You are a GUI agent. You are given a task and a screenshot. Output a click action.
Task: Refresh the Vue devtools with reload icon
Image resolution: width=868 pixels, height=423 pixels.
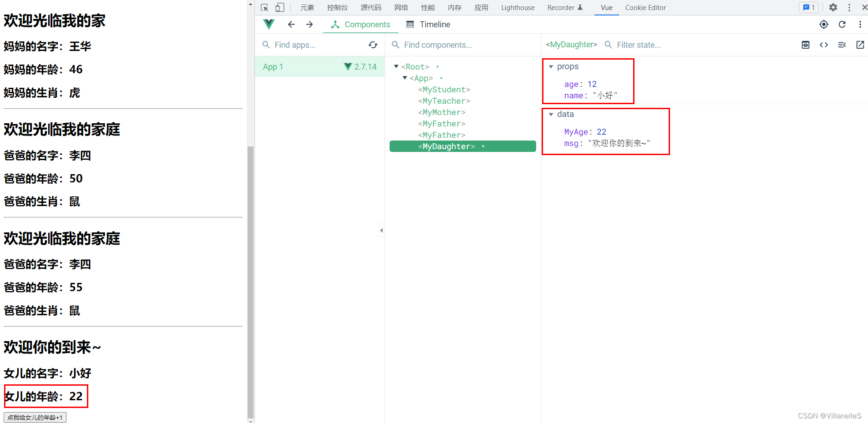842,25
